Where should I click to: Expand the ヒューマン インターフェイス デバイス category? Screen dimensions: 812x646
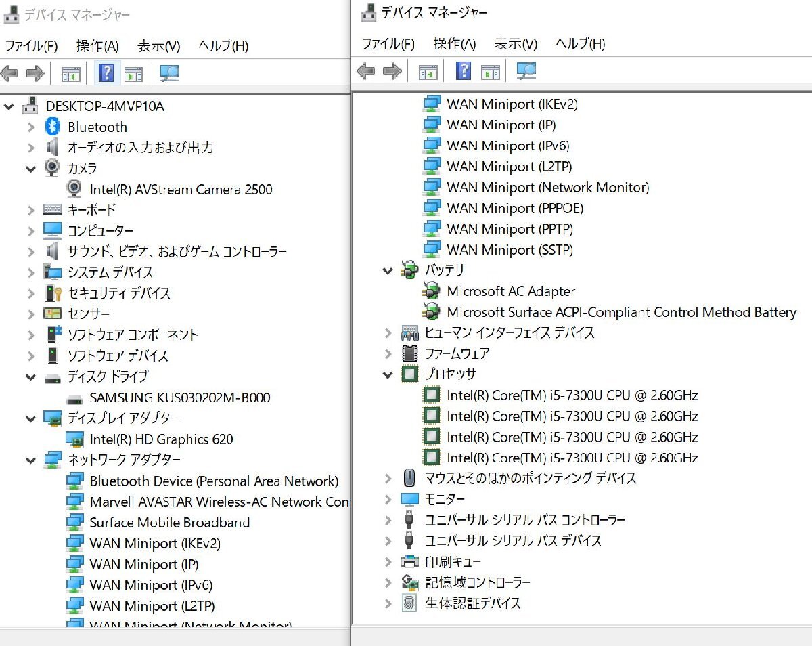(388, 333)
